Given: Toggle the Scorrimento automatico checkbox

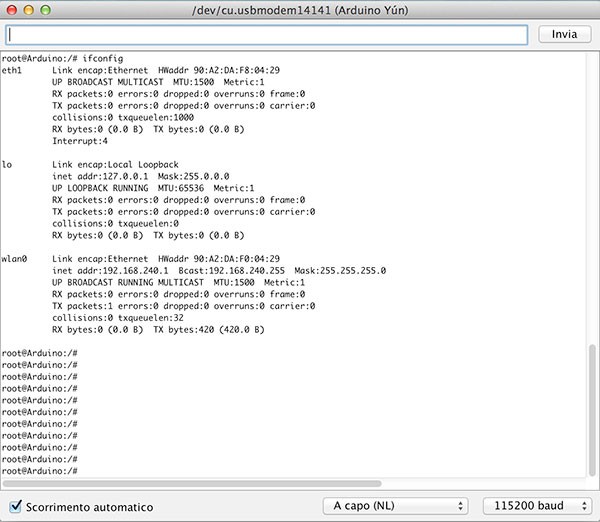Looking at the screenshot, I should tap(15, 506).
